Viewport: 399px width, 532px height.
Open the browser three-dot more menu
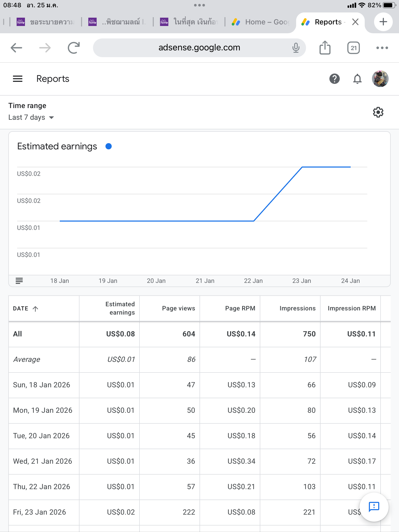pyautogui.click(x=382, y=48)
